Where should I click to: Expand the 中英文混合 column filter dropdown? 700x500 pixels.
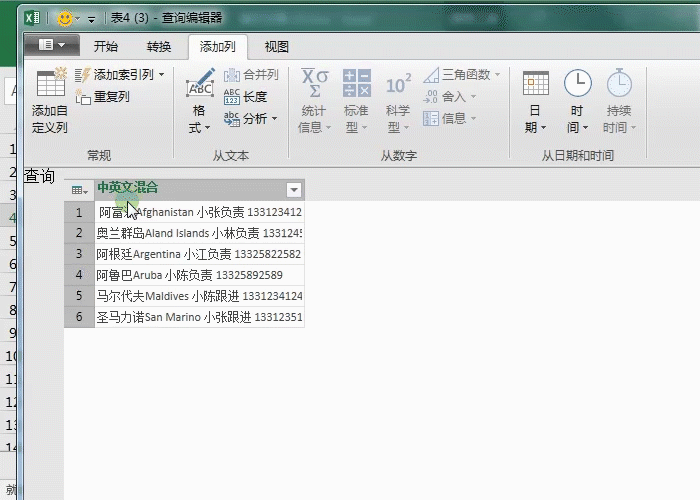click(x=294, y=189)
